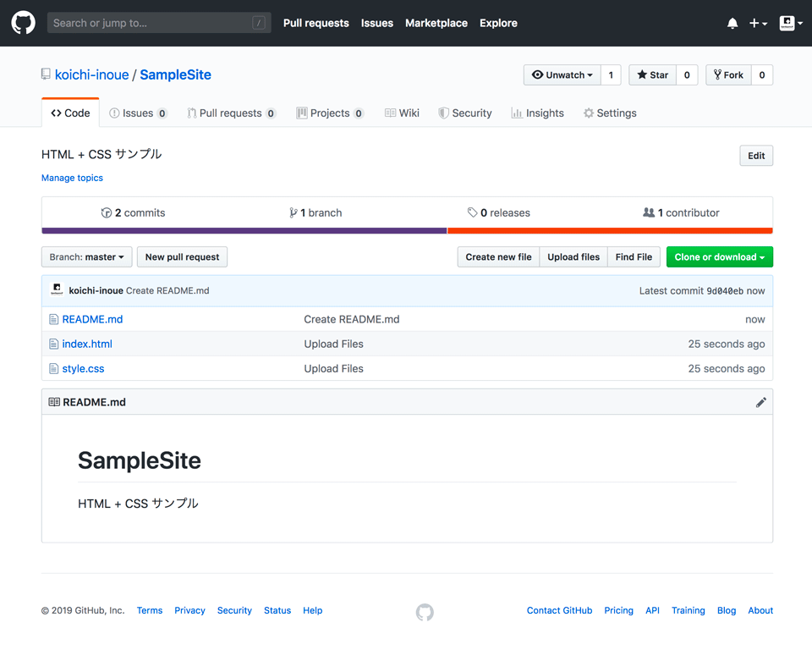This screenshot has width=812, height=650.
Task: Expand the Branch: master dropdown
Action: [86, 257]
